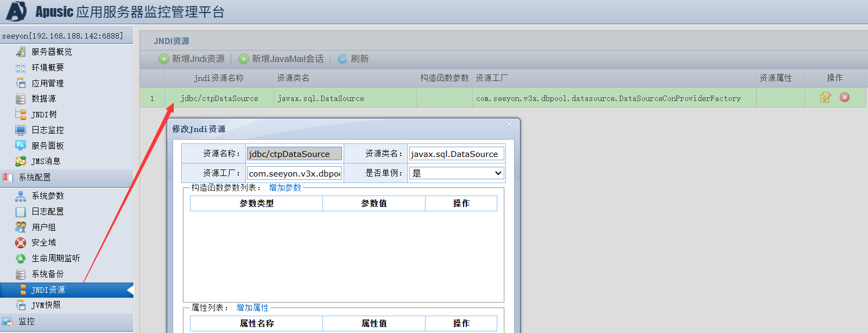
Task: Click the 安全域 lifebuoy icon in sidebar
Action: [x=21, y=243]
